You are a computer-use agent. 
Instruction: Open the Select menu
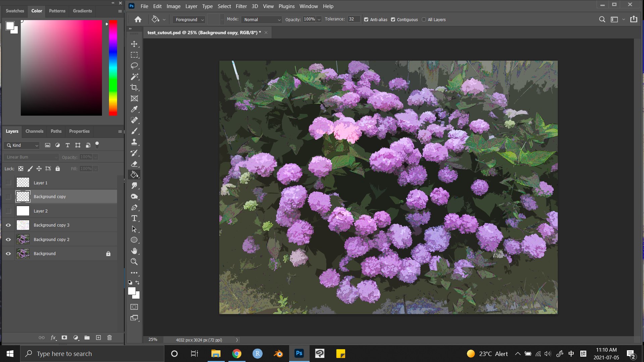pyautogui.click(x=224, y=6)
